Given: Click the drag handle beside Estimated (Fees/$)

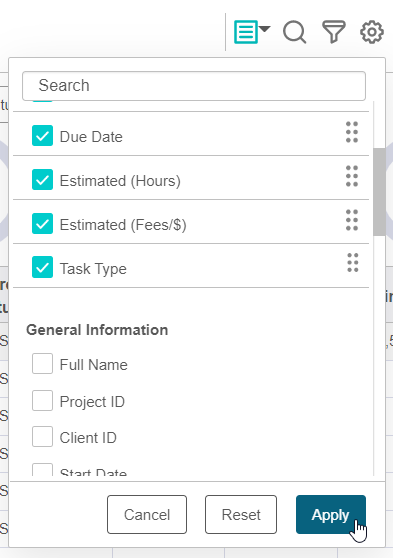Looking at the screenshot, I should 352,220.
